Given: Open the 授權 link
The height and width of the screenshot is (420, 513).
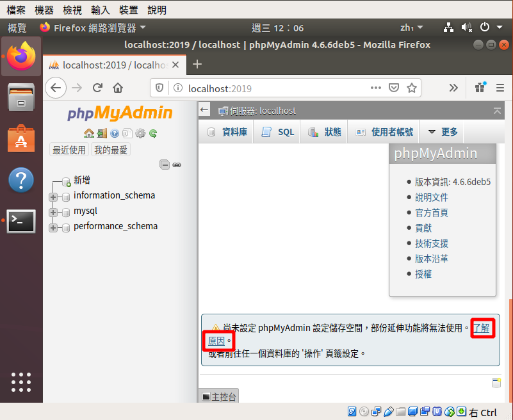Looking at the screenshot, I should (423, 274).
